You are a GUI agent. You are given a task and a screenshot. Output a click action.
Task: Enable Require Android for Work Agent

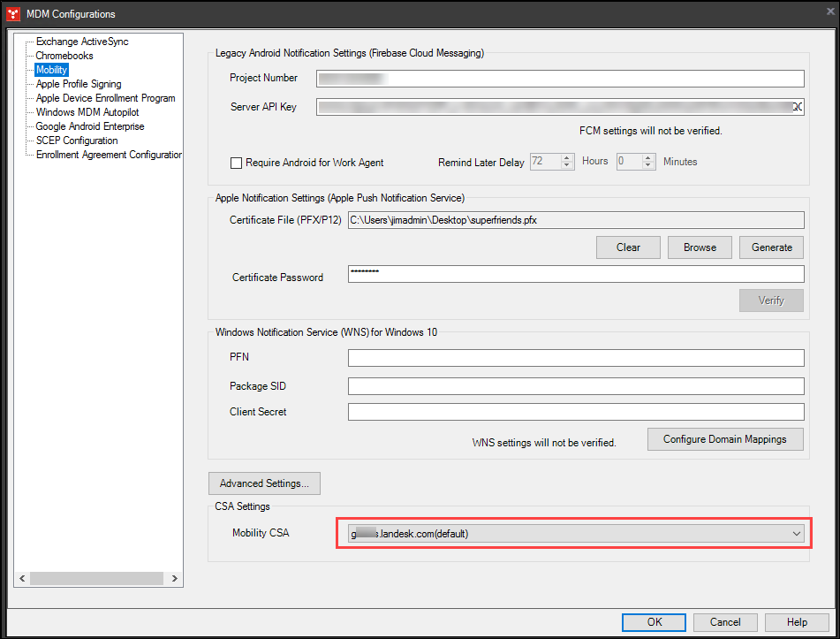[236, 163]
